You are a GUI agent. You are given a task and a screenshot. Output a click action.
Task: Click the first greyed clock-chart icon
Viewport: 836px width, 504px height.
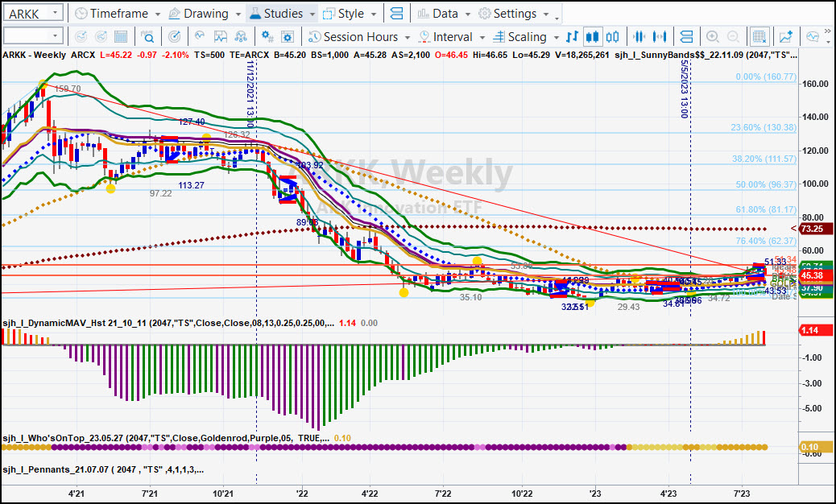pos(81,36)
